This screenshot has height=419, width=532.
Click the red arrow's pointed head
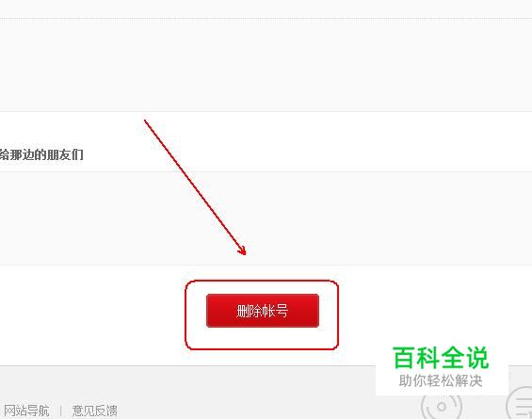coord(243,250)
